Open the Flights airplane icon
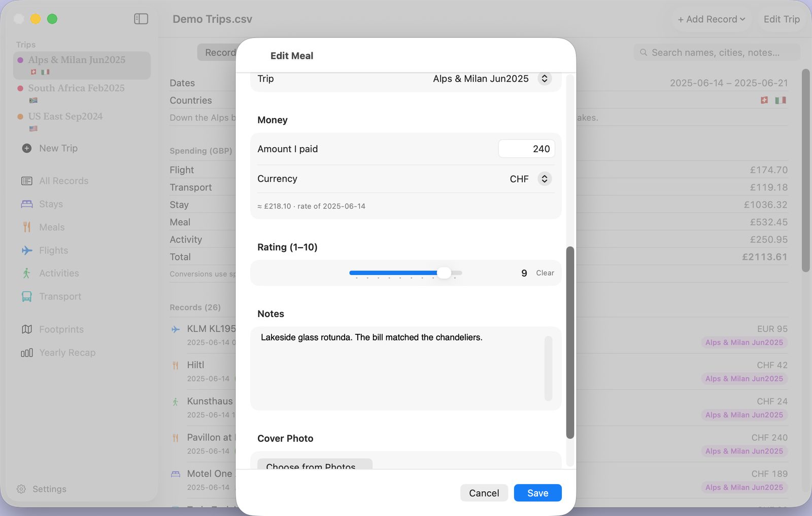The height and width of the screenshot is (516, 812). click(27, 250)
